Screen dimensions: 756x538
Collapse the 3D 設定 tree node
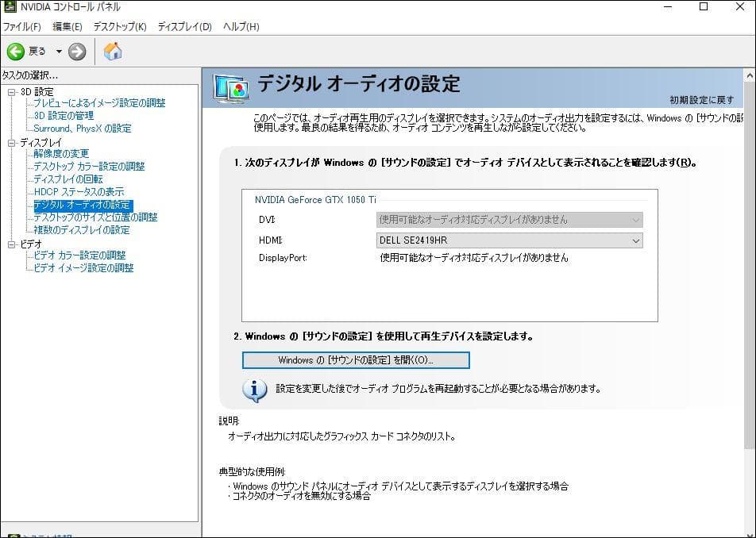pyautogui.click(x=12, y=92)
